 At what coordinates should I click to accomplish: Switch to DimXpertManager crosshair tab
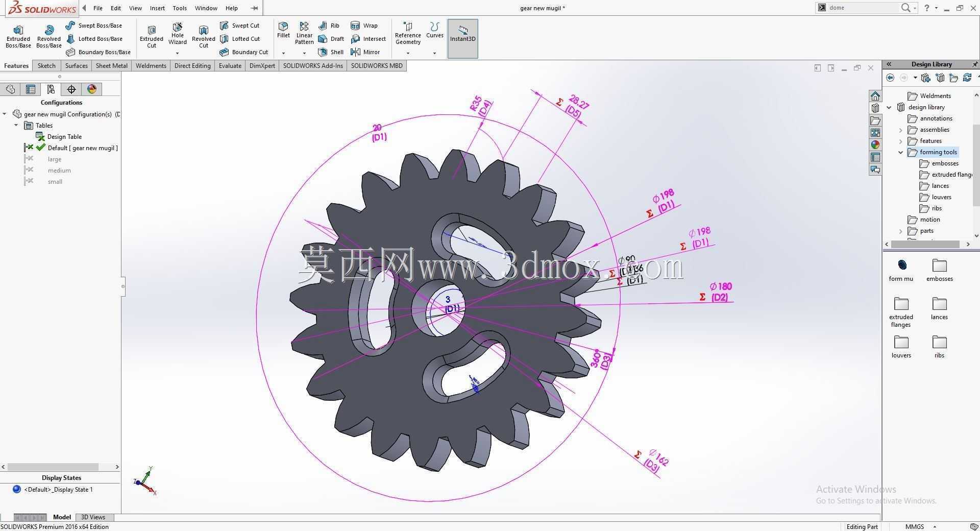71,89
